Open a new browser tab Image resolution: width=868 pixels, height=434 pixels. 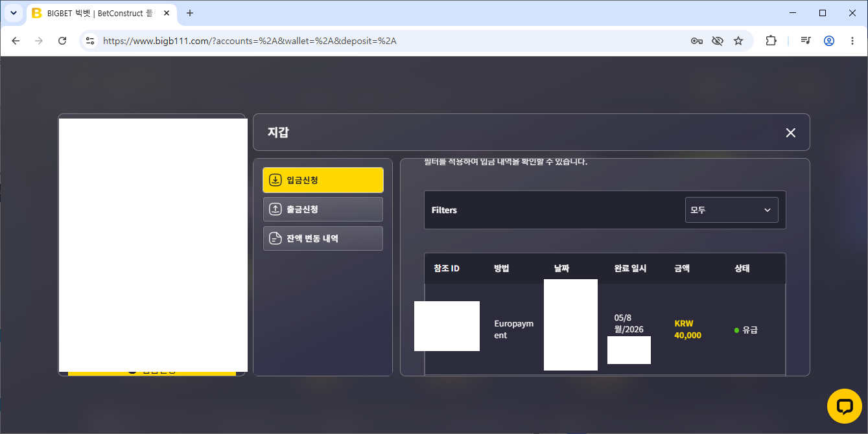tap(190, 13)
